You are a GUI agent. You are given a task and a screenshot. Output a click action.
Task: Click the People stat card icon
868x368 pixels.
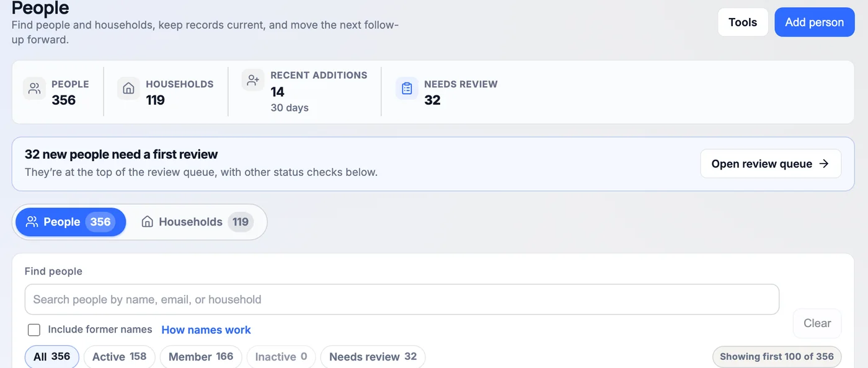[x=35, y=88]
